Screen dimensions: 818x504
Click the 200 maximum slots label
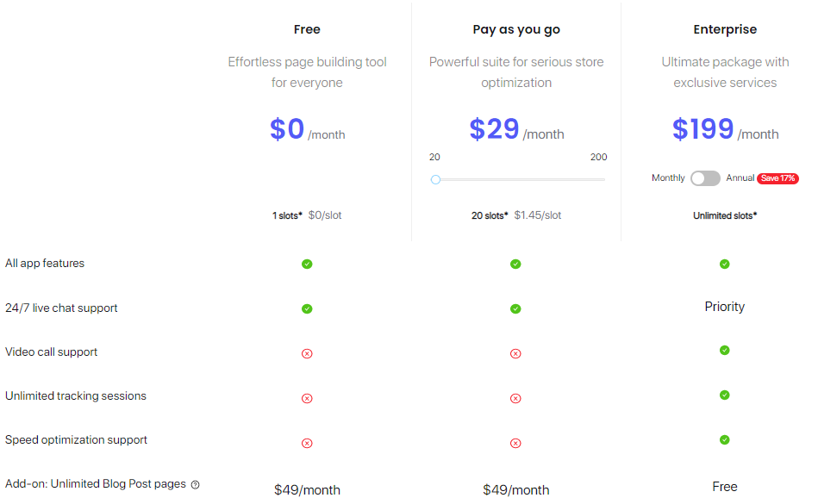tap(598, 157)
